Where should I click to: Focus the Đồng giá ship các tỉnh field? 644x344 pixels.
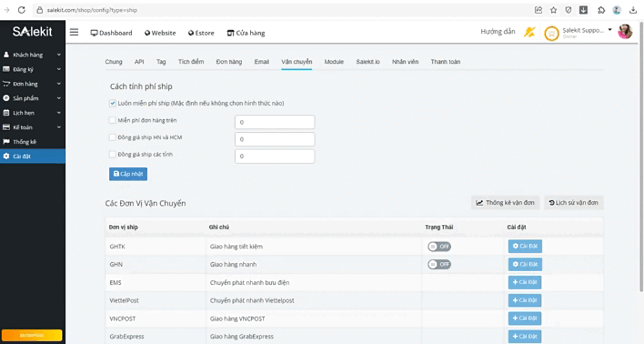[275, 156]
